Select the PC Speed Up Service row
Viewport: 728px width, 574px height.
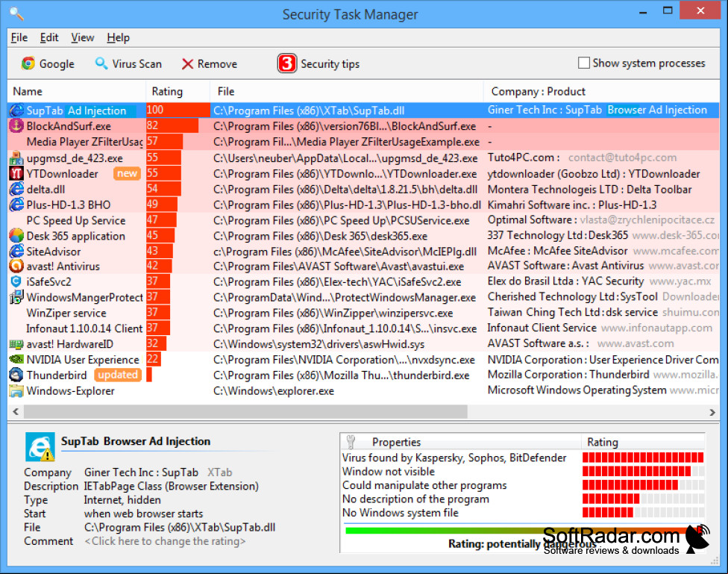363,220
